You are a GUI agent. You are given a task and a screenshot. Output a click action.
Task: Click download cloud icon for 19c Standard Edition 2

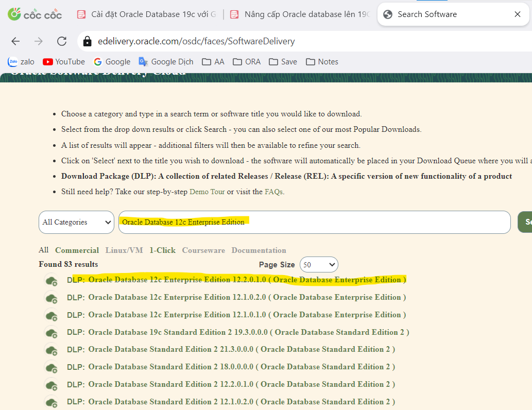pos(52,333)
